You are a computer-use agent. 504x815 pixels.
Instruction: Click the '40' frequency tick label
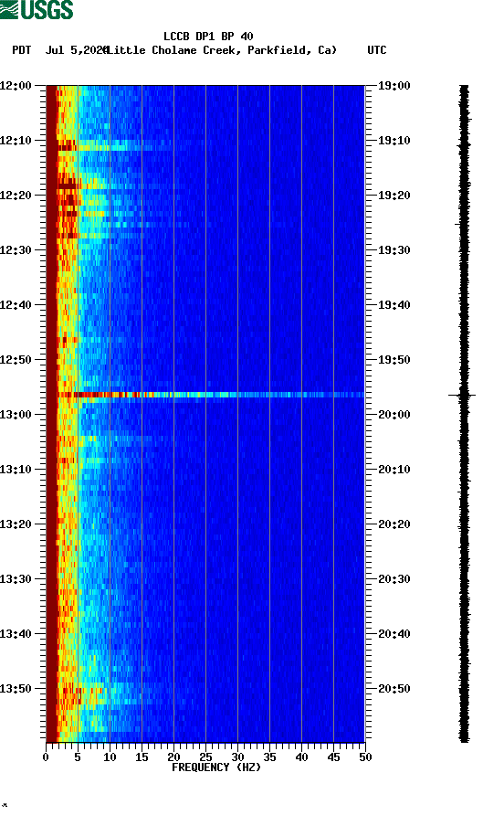[x=301, y=757]
